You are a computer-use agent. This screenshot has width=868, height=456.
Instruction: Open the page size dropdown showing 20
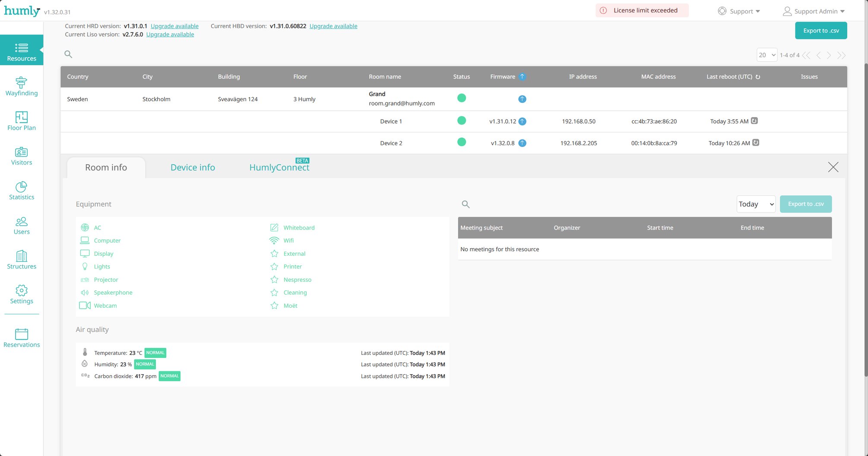click(767, 55)
